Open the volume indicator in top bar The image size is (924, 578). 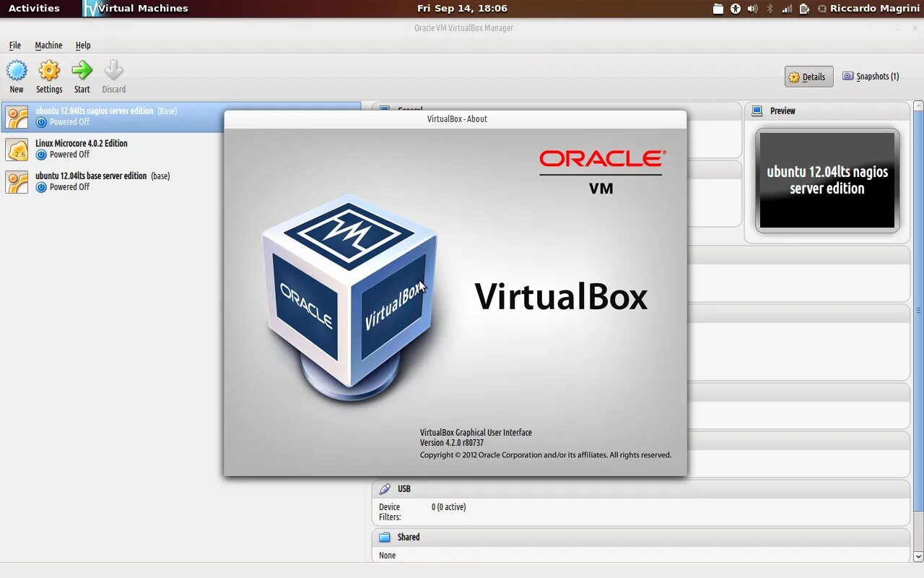[x=753, y=9]
